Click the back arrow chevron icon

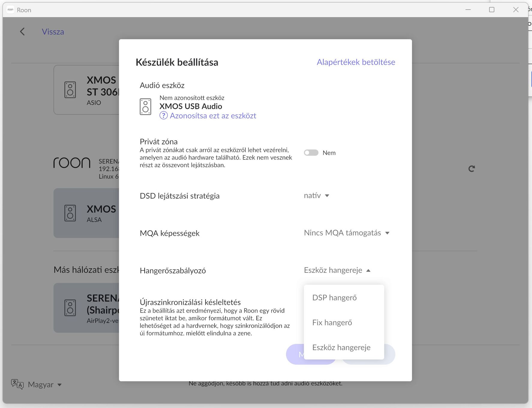click(x=22, y=32)
